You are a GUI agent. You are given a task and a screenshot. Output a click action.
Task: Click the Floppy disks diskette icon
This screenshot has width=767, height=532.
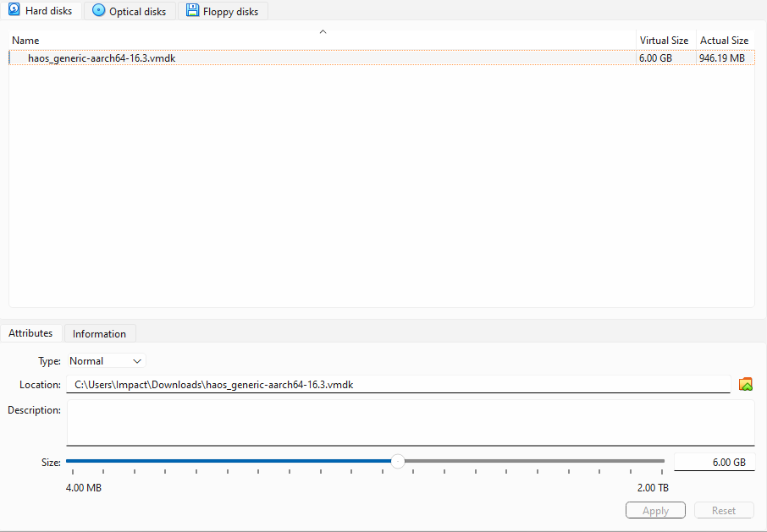tap(193, 11)
